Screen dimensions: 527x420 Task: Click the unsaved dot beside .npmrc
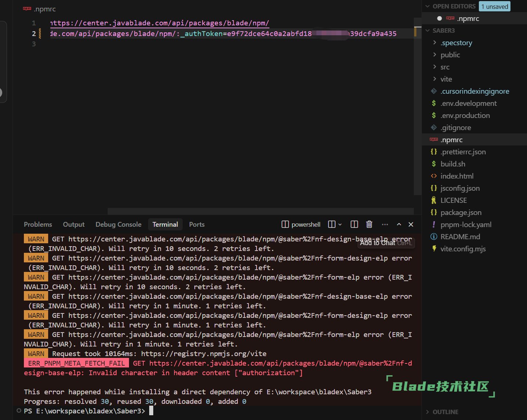[x=439, y=18]
